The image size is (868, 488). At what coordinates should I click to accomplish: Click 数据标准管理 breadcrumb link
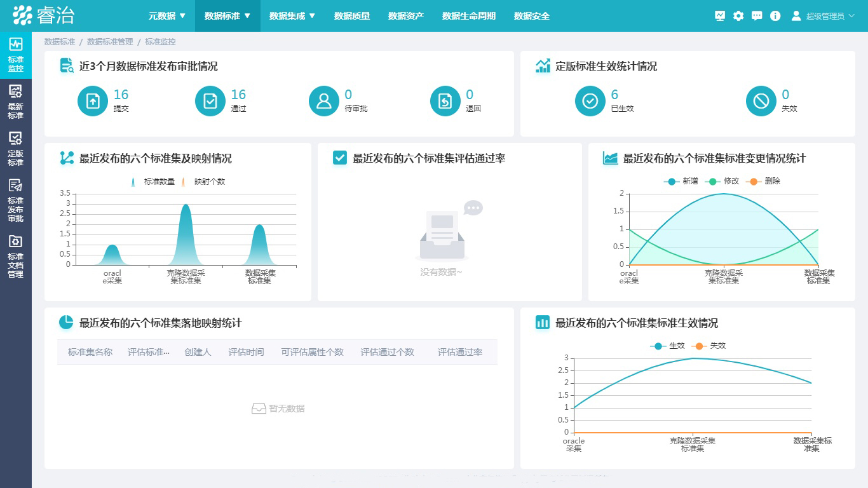coord(110,42)
